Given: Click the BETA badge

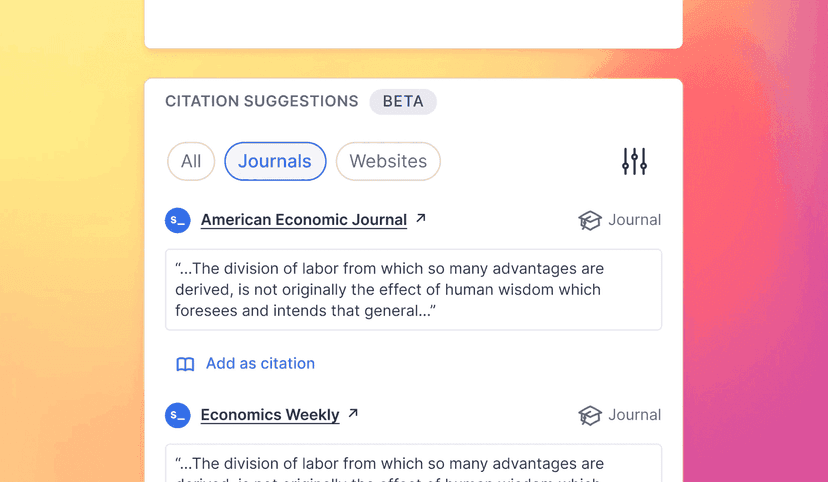Looking at the screenshot, I should pos(403,101).
